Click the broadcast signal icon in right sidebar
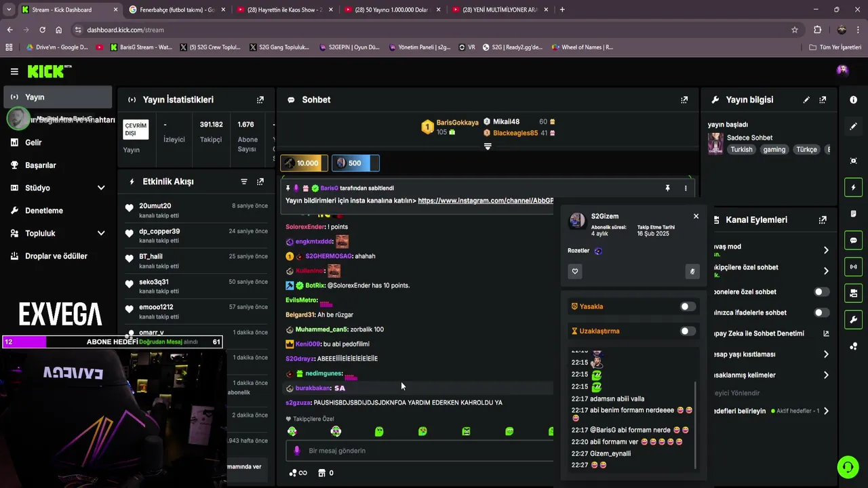Viewport: 868px width, 488px height. tap(853, 266)
